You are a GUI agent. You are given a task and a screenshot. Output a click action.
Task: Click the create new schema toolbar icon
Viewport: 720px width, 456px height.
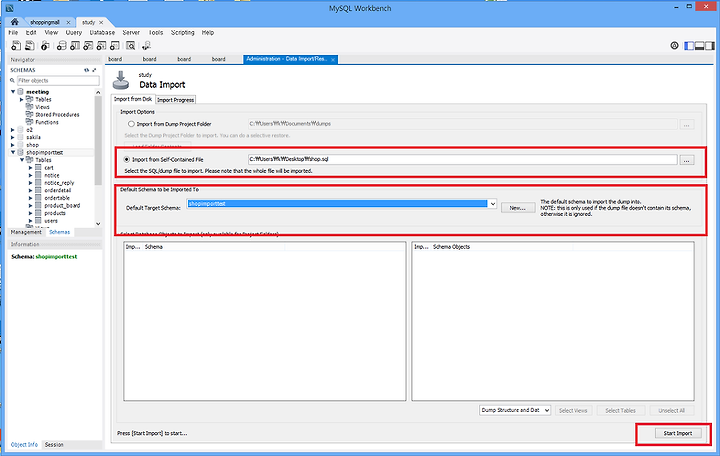point(61,45)
